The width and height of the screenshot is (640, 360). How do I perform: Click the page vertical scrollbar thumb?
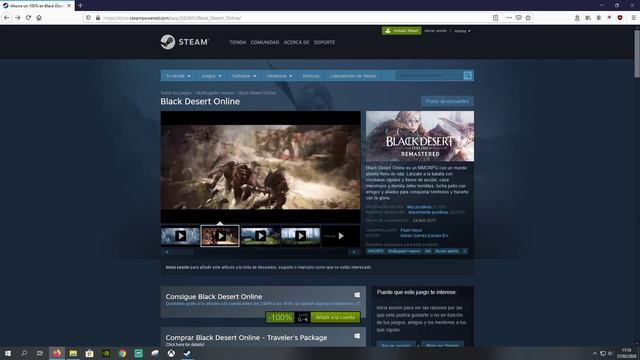point(637,53)
